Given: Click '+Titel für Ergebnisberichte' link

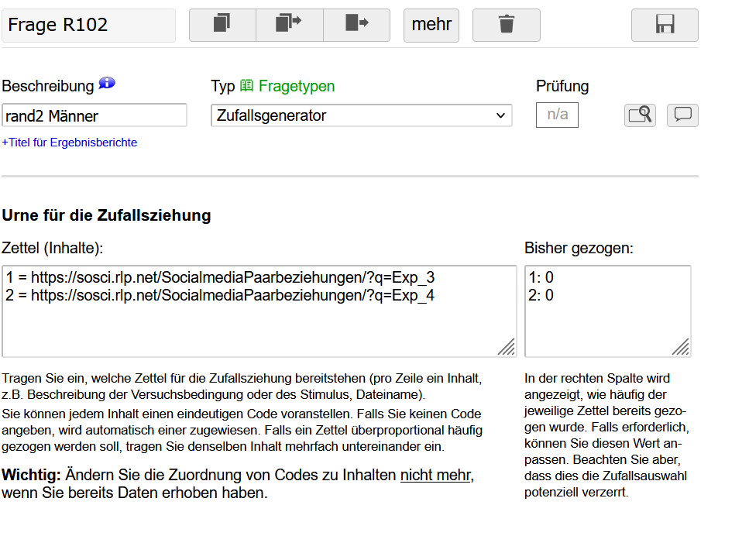Looking at the screenshot, I should tap(70, 143).
